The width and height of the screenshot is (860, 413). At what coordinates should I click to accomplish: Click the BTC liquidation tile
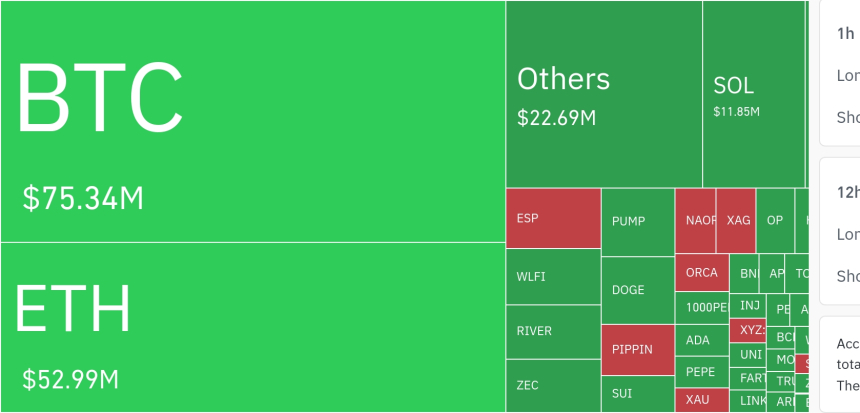[252, 121]
